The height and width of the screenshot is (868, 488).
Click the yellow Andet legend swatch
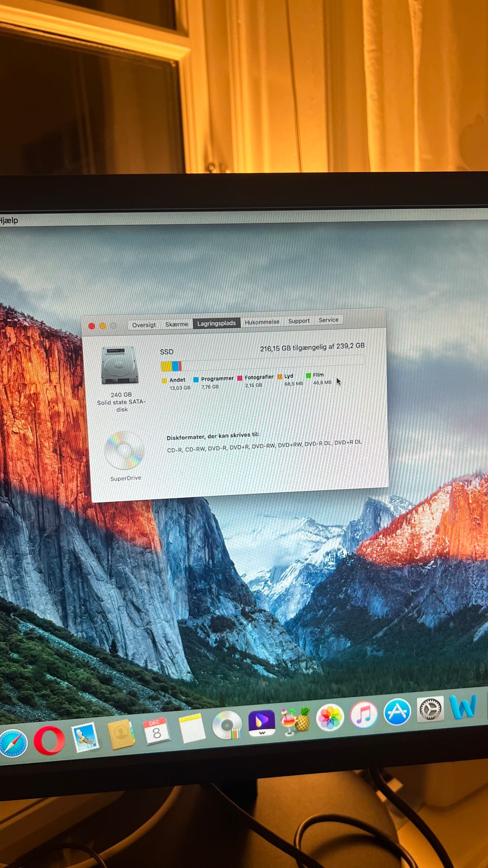tap(164, 380)
